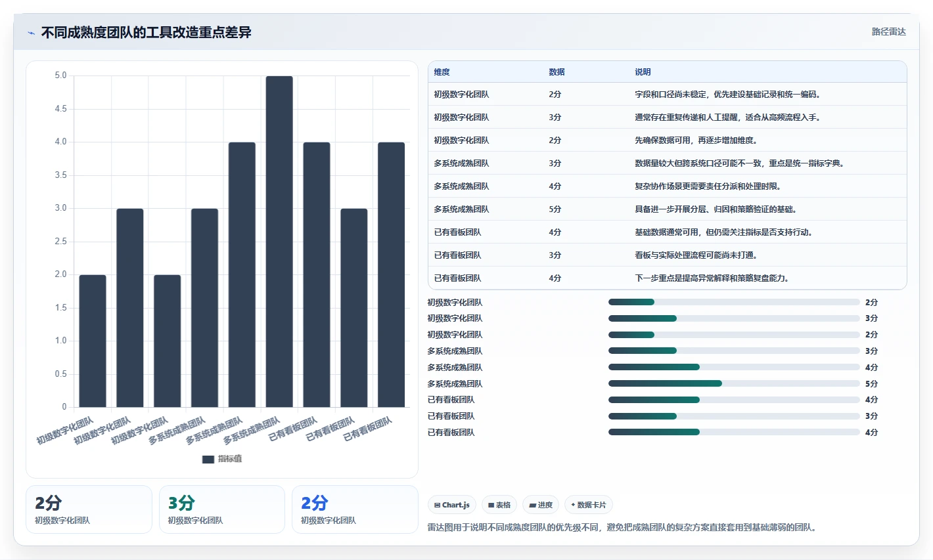
Task: Click the 表格 chip
Action: (x=499, y=505)
